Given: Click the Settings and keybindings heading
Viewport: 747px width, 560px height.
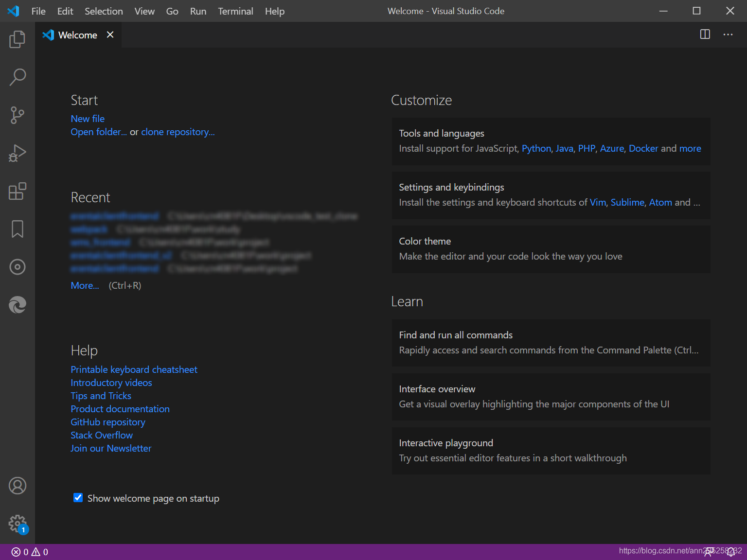Looking at the screenshot, I should point(451,187).
